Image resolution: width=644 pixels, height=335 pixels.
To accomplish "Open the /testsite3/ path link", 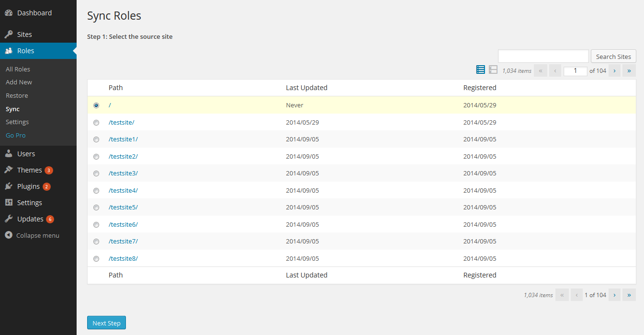I will click(x=124, y=173).
